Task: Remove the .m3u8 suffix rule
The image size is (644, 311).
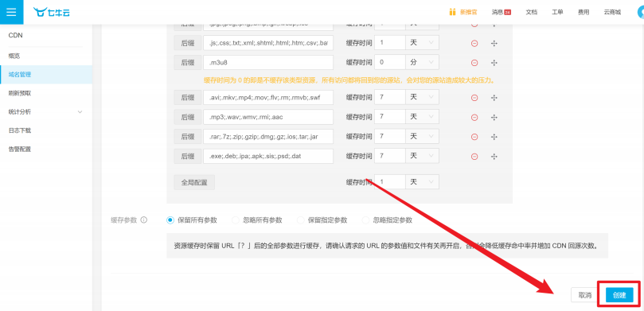Action: click(474, 62)
